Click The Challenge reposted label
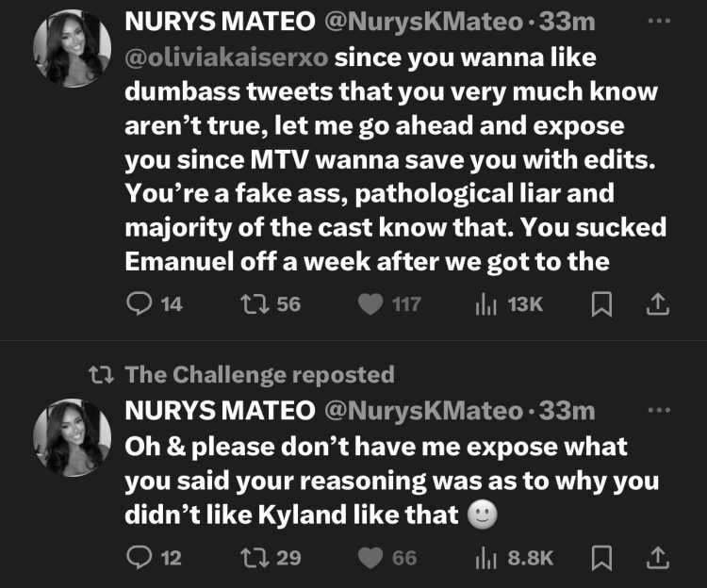This screenshot has height=588, width=707. pos(260,375)
